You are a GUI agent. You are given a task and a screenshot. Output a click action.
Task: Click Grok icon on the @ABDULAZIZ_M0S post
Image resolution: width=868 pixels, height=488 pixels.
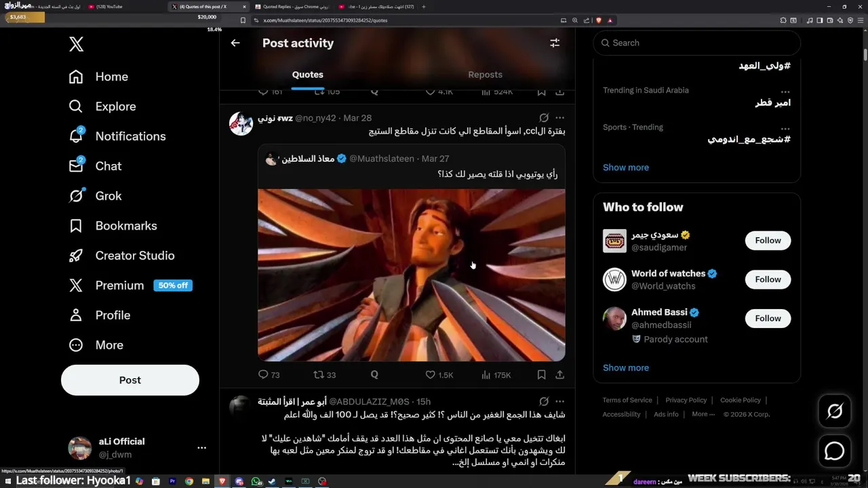[544, 401]
